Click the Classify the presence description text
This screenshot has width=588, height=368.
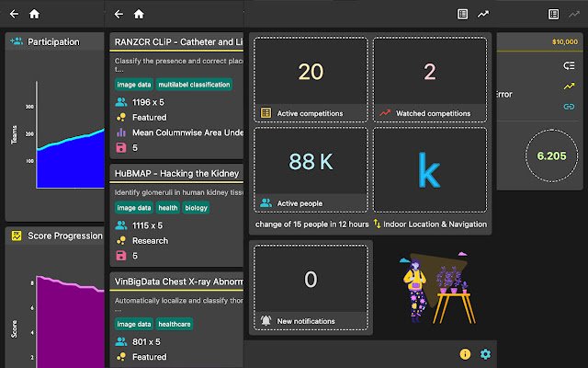point(178,64)
